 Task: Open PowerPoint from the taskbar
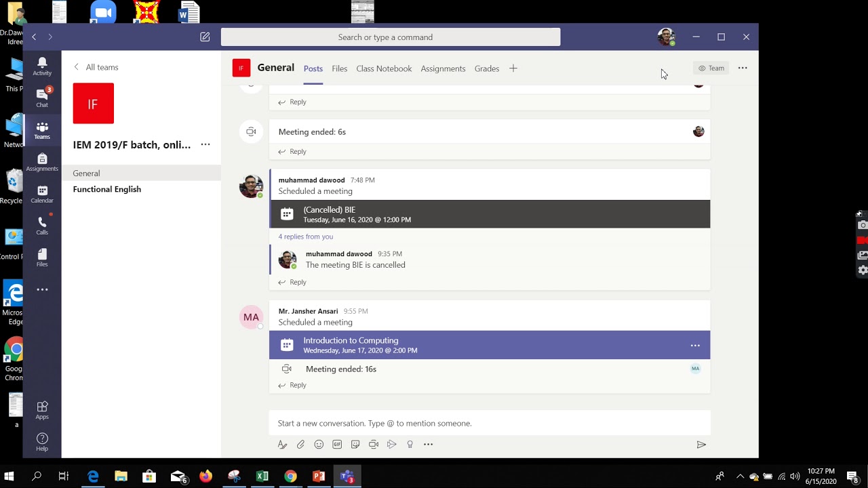[319, 476]
